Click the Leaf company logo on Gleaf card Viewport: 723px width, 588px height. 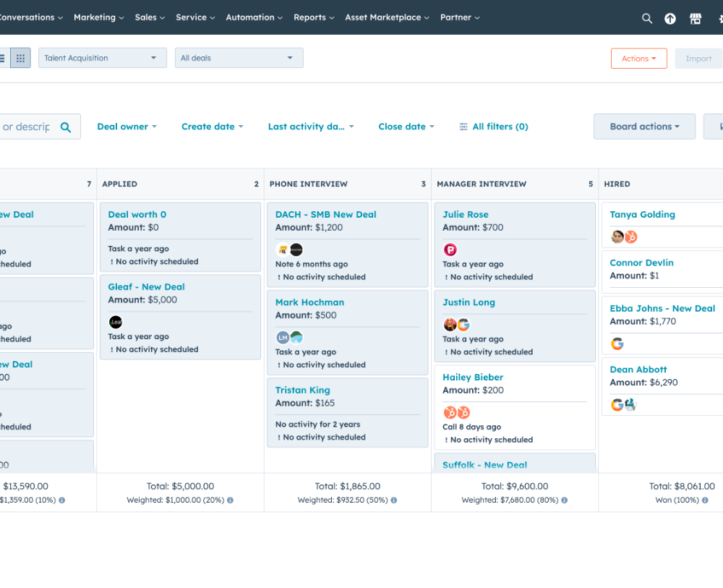(x=116, y=322)
